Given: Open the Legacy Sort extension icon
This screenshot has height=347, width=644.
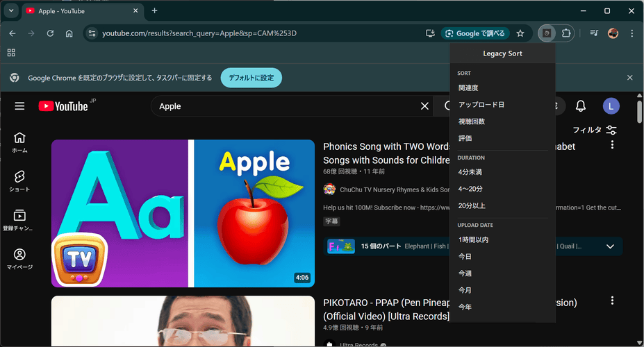Looking at the screenshot, I should tap(547, 33).
